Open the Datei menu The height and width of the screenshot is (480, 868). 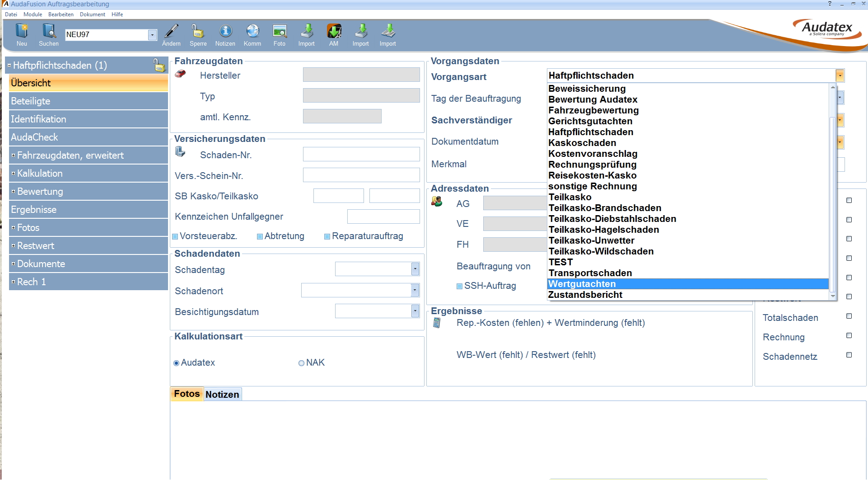click(x=11, y=14)
